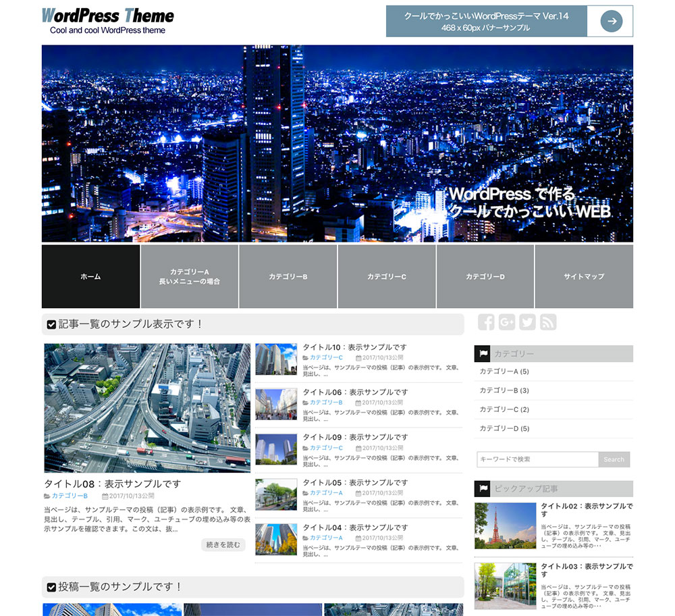The width and height of the screenshot is (675, 616).
Task: Click the night city hero image
Action: (337, 143)
